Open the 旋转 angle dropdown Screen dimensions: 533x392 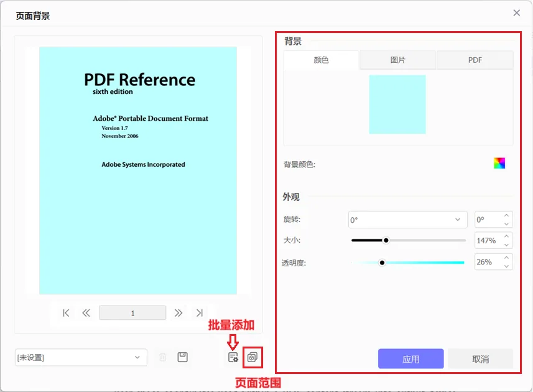408,220
